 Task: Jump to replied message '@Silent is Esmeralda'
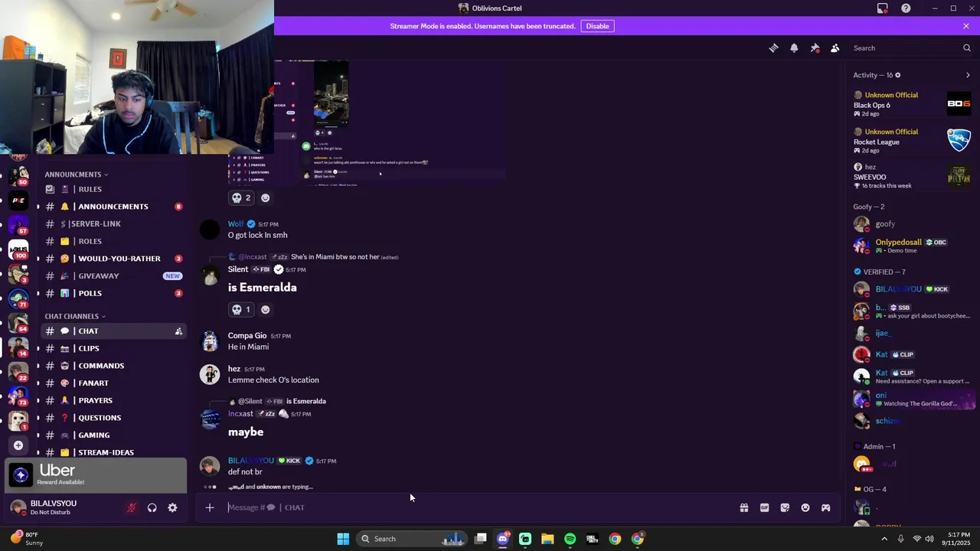305,401
